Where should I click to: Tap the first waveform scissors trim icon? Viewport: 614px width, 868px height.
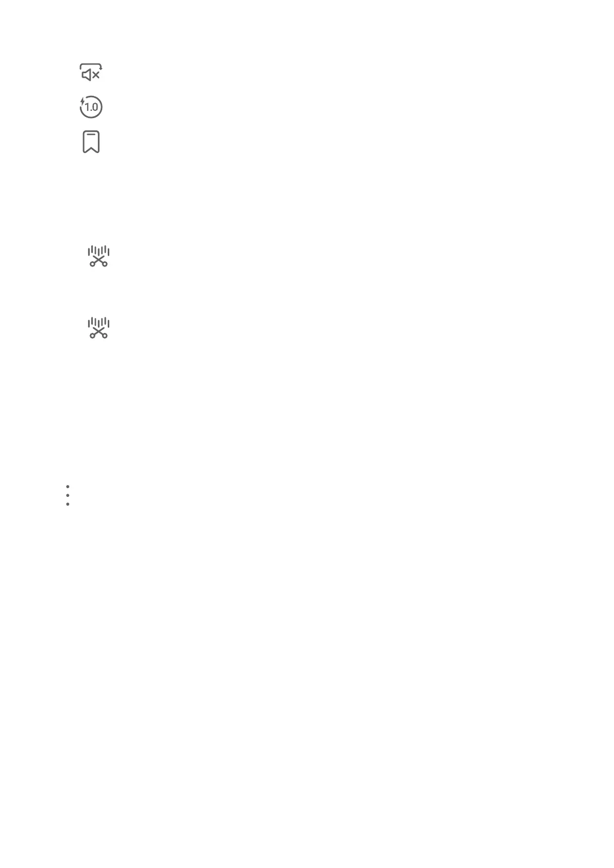[x=98, y=256]
